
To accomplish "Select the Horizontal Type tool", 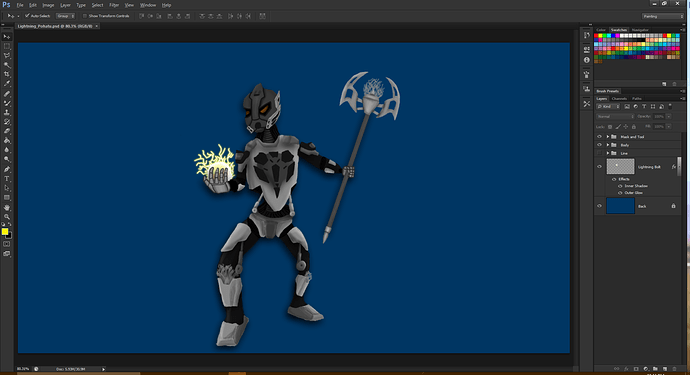I will click(x=7, y=179).
